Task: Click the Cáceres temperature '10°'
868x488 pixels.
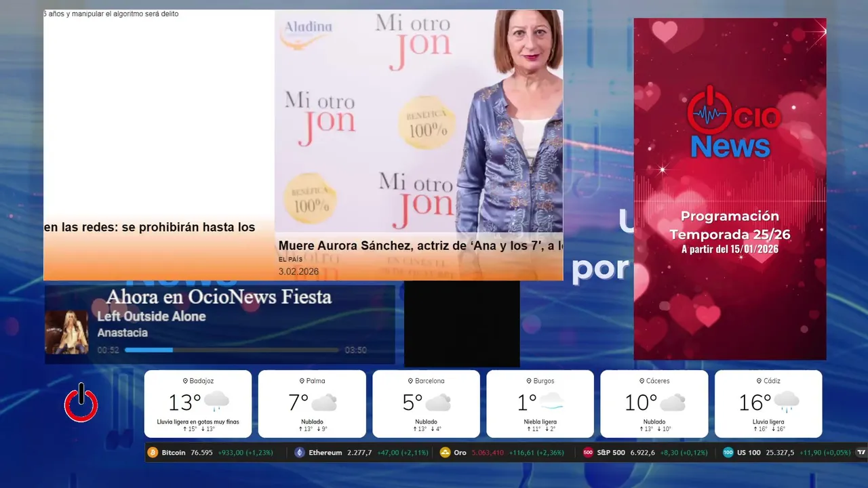Action: pos(641,403)
